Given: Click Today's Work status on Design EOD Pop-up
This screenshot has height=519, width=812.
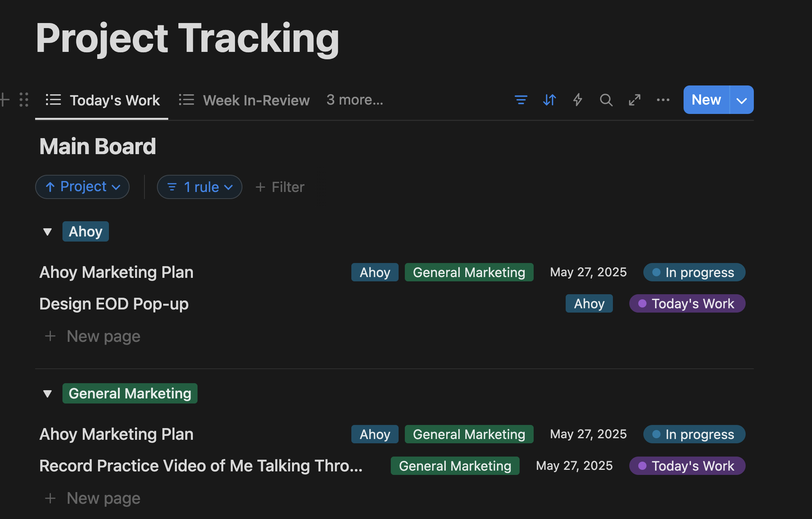Looking at the screenshot, I should 687,304.
